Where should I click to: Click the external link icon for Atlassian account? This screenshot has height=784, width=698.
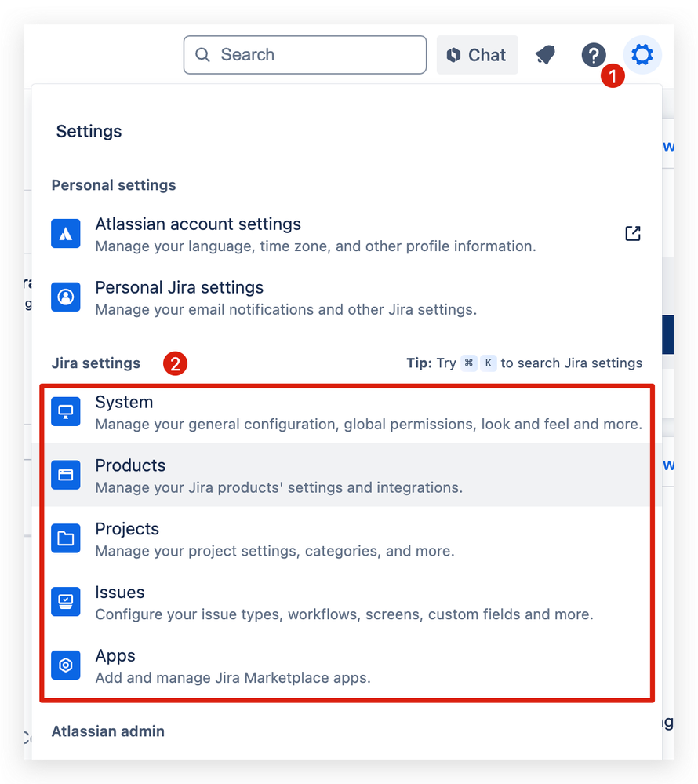pos(633,234)
